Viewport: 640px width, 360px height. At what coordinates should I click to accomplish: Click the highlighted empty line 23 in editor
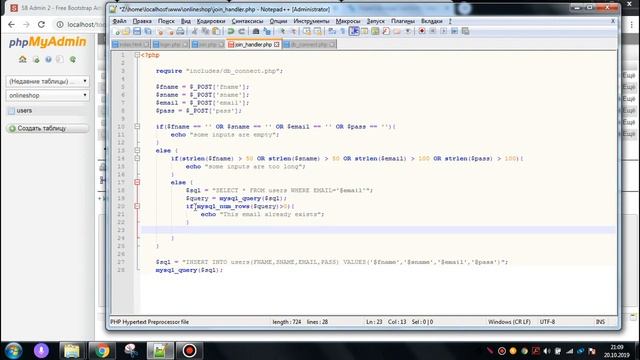378,230
